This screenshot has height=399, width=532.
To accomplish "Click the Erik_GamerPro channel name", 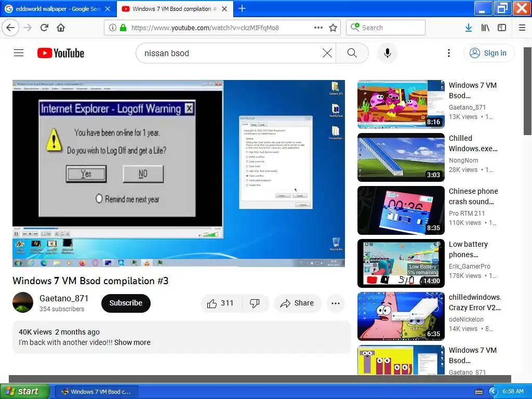I will click(x=470, y=267).
